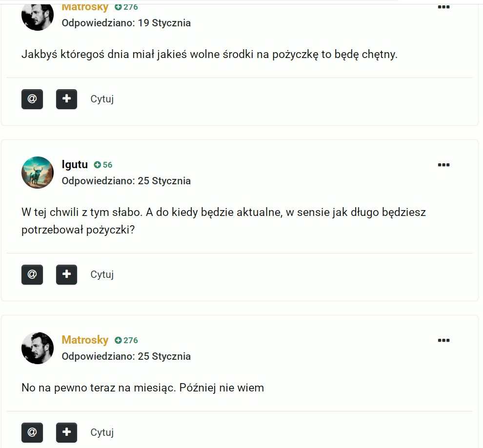Viewport: 483px width, 448px height.
Task: Click Igutu's bull avatar picture
Action: pos(38,173)
